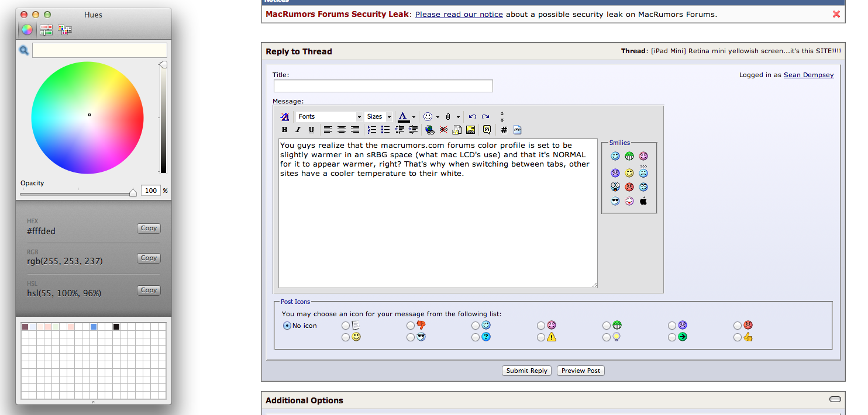Open the Sizes dropdown
This screenshot has width=868, height=415.
378,117
